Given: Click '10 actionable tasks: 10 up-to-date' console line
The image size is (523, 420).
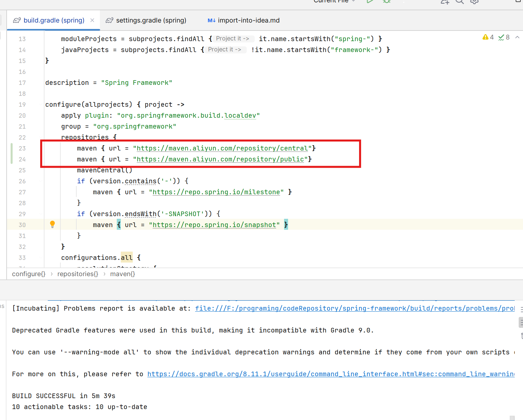Looking at the screenshot, I should (x=80, y=407).
